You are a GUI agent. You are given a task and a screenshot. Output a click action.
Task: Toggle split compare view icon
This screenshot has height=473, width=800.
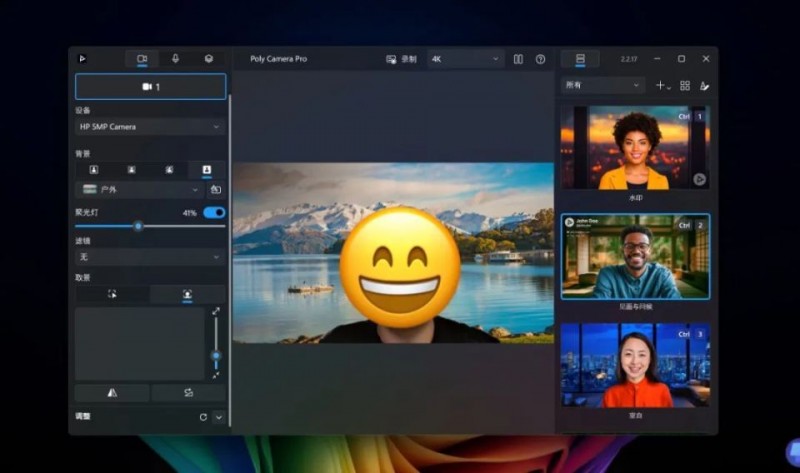pos(518,59)
